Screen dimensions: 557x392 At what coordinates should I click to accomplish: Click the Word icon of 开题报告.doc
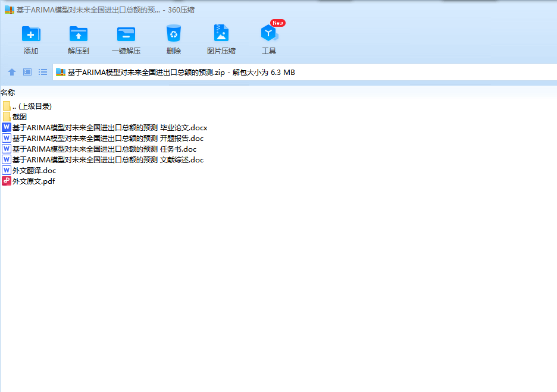7,138
